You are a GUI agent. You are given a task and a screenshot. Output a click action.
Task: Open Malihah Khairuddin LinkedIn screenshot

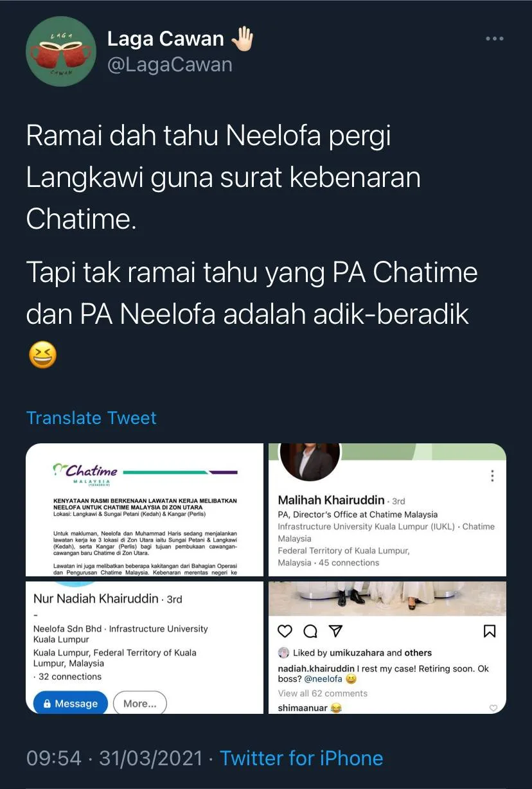[387, 510]
